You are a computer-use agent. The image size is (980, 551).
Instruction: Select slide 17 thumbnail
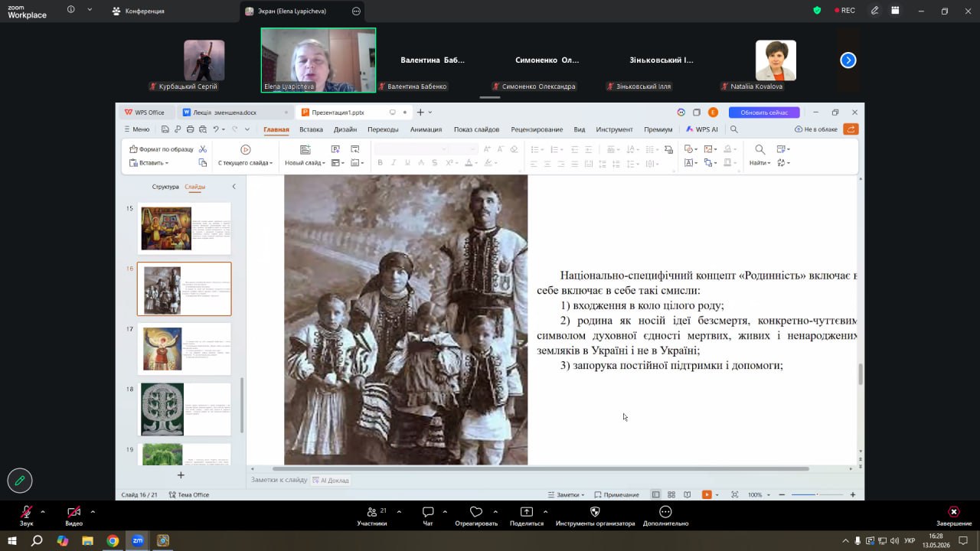[184, 349]
